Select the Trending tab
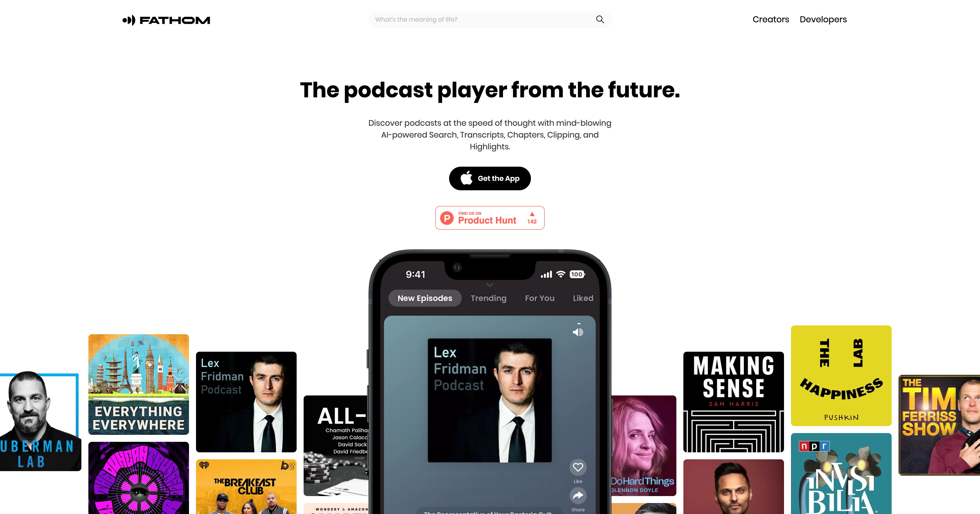 coord(488,298)
